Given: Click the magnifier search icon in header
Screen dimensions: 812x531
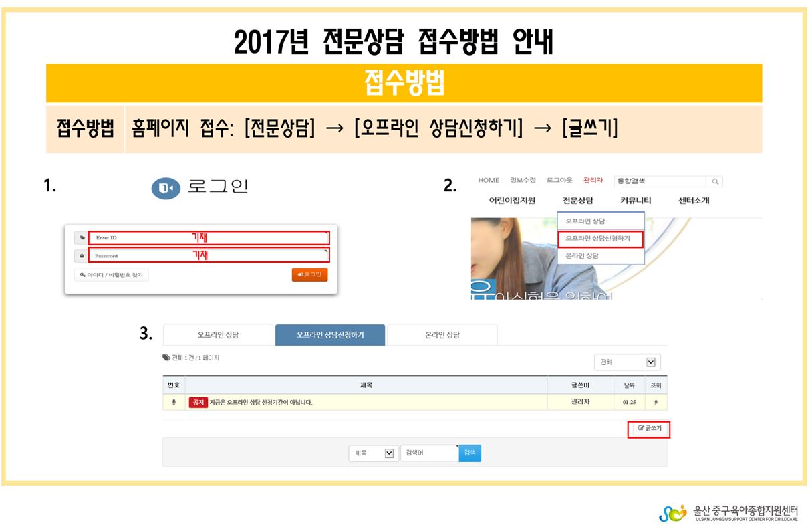Looking at the screenshot, I should (x=714, y=181).
